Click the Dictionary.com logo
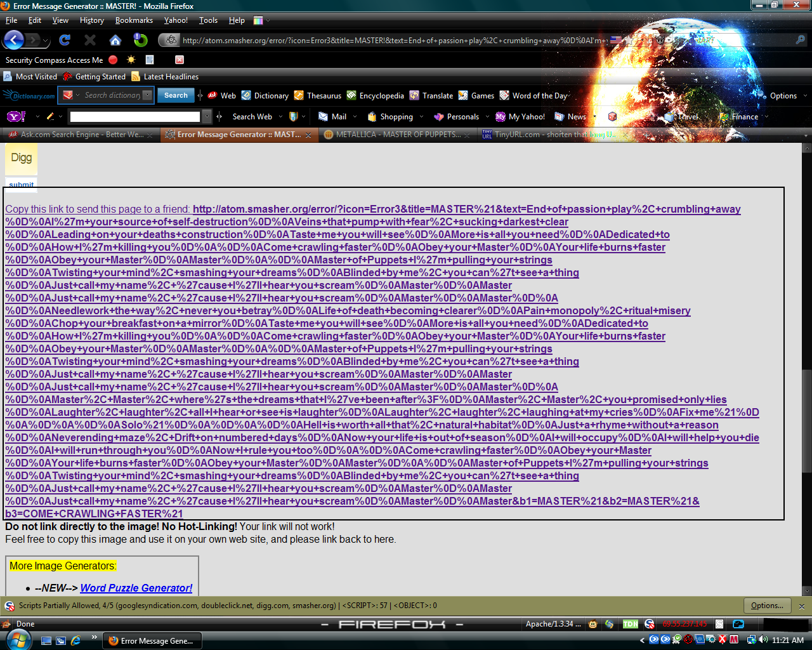The height and width of the screenshot is (650, 812). point(29,96)
